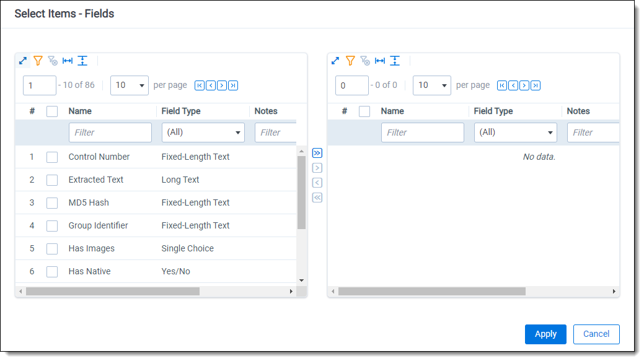Image resolution: width=644 pixels, height=361 pixels.
Task: Click the expand icon in left panel toolbar
Action: click(23, 61)
